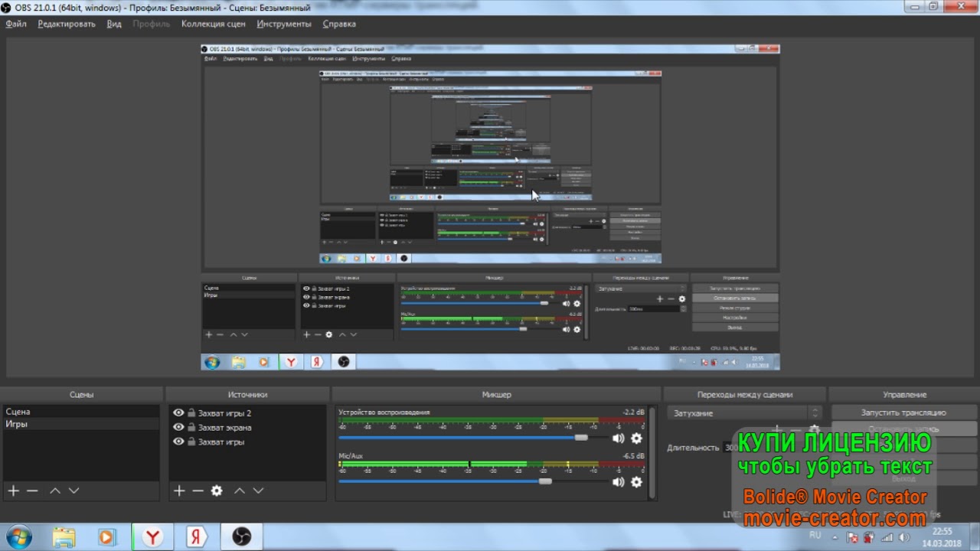980x551 pixels.
Task: Click the -2.2 dB level readout
Action: click(x=633, y=412)
